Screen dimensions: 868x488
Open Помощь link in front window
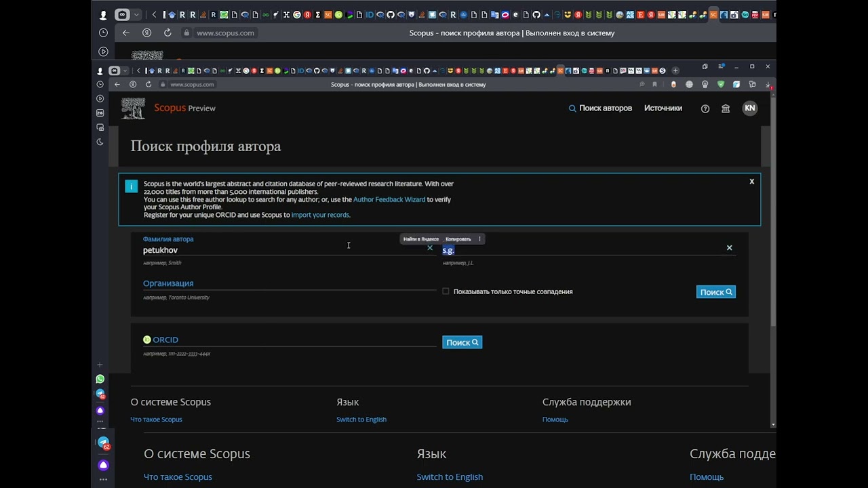(x=555, y=420)
